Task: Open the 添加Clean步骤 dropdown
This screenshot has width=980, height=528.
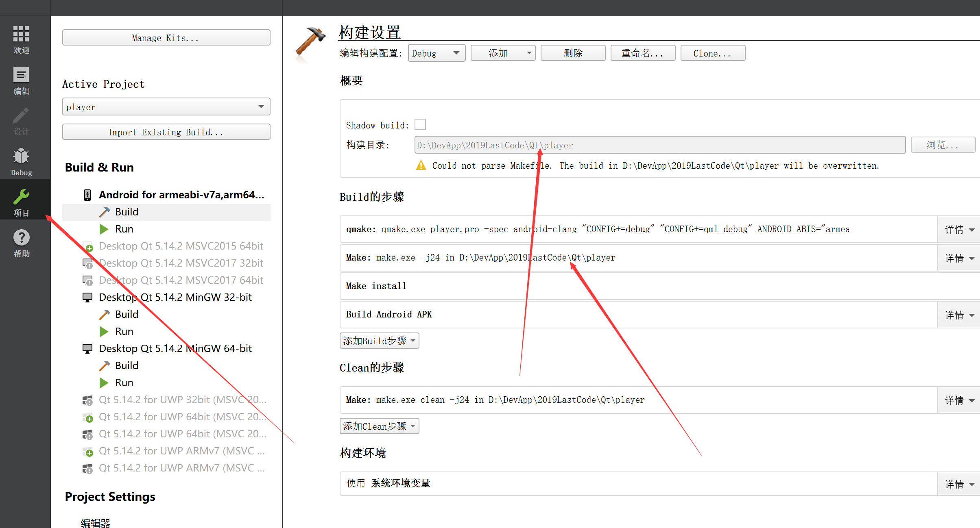Action: (x=379, y=426)
